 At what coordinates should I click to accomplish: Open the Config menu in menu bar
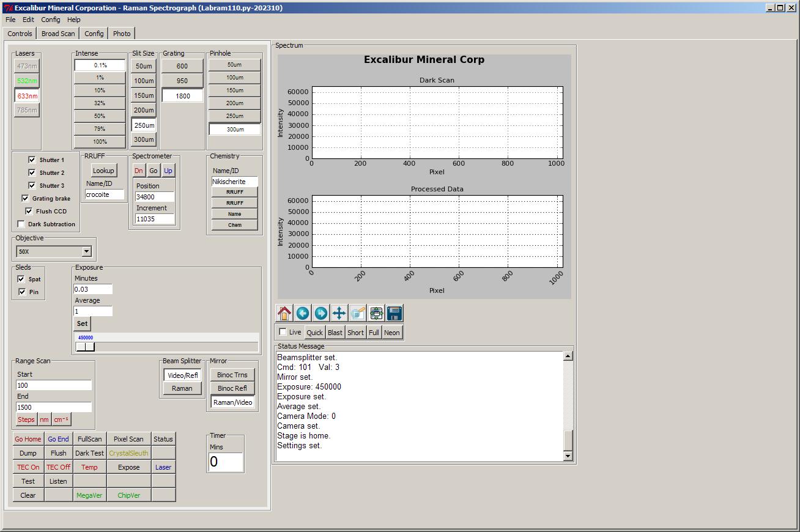tap(50, 20)
